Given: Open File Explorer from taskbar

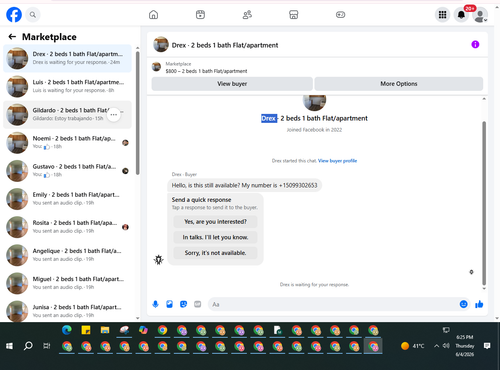Looking at the screenshot, I should click(x=105, y=330).
